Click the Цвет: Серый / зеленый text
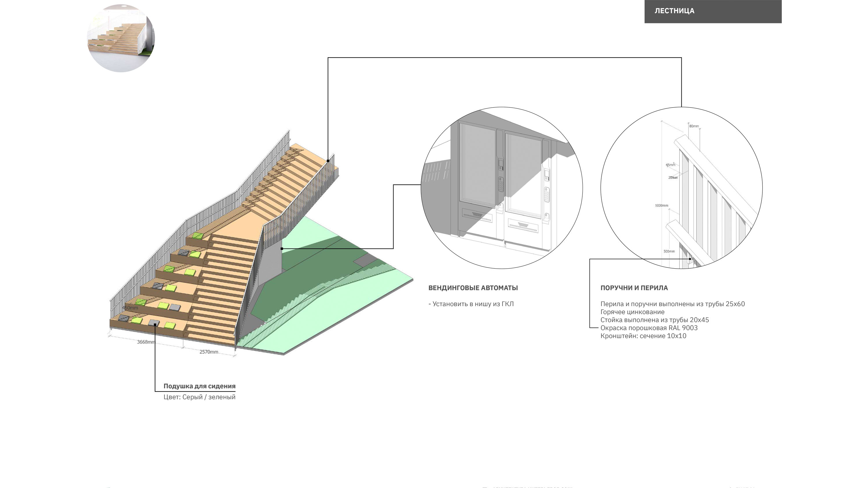The image size is (868, 488). 199,397
